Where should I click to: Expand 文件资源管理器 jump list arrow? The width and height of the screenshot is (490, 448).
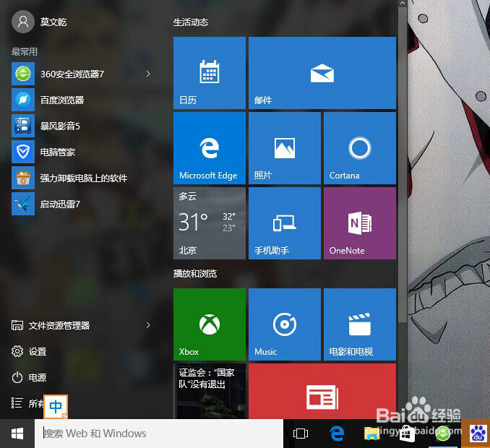pos(148,325)
